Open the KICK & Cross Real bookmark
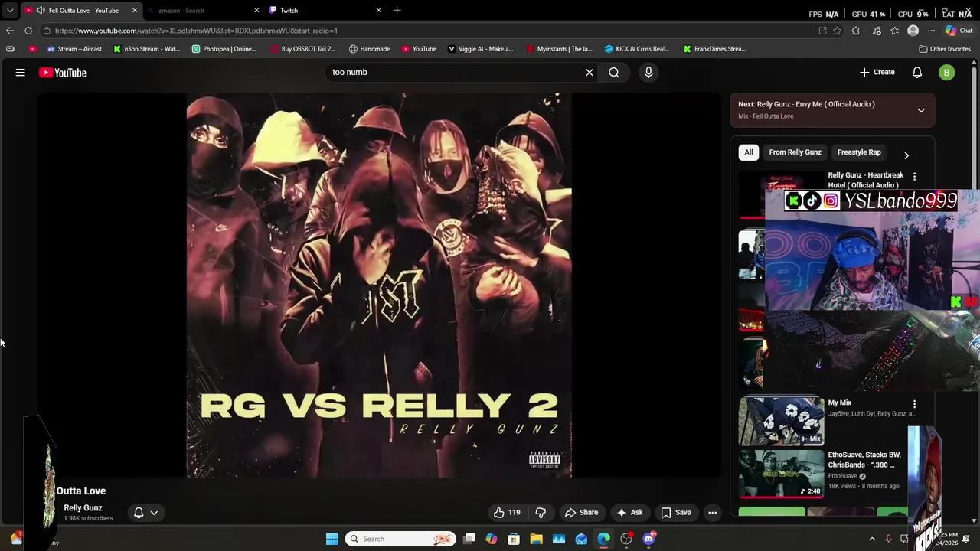Screen dimensions: 980x551 (636, 49)
